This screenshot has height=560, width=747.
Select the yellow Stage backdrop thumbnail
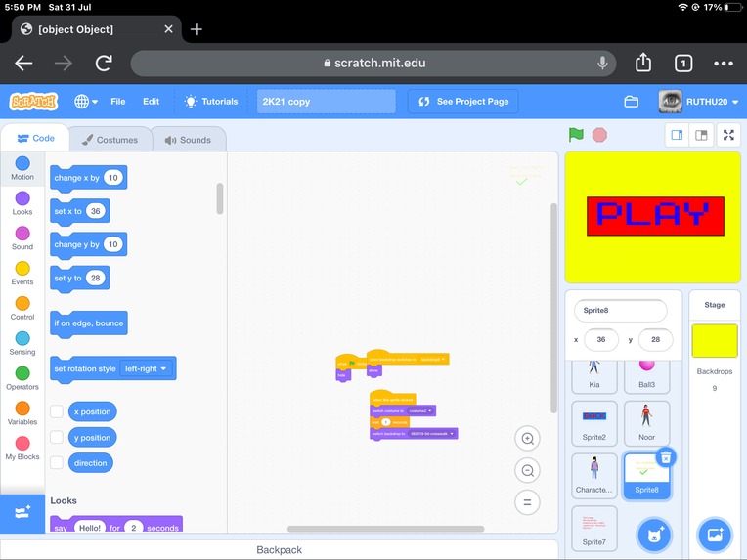click(715, 341)
